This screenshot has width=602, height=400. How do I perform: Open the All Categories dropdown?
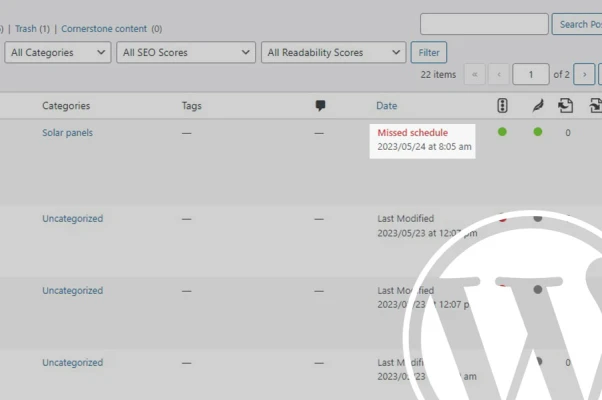(58, 52)
